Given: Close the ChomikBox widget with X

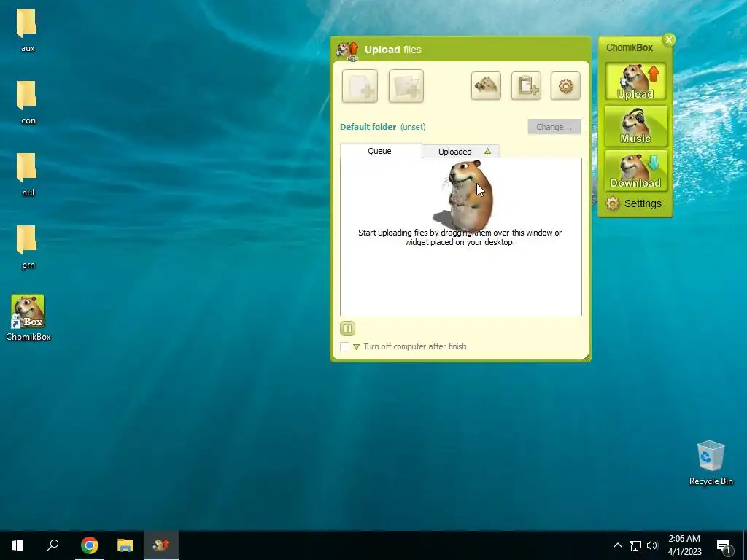Looking at the screenshot, I should (669, 40).
